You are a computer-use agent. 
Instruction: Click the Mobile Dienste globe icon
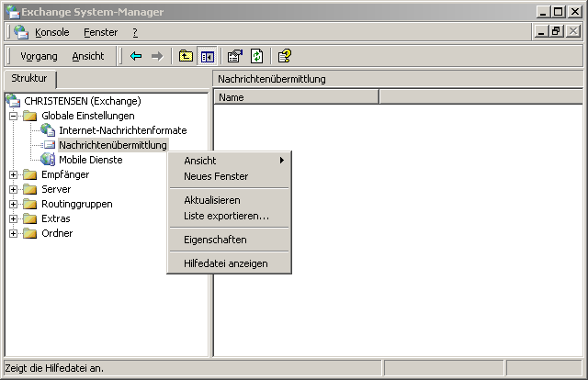[48, 160]
